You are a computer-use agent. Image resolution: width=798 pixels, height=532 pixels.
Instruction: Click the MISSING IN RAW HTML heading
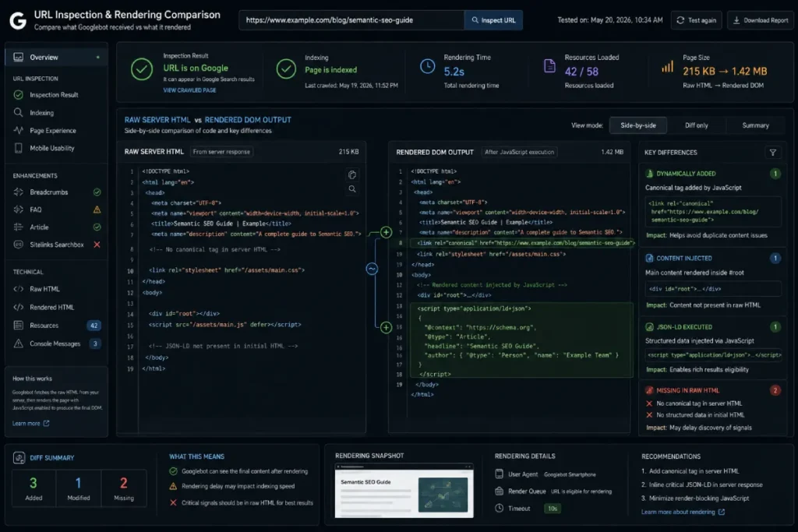click(687, 390)
